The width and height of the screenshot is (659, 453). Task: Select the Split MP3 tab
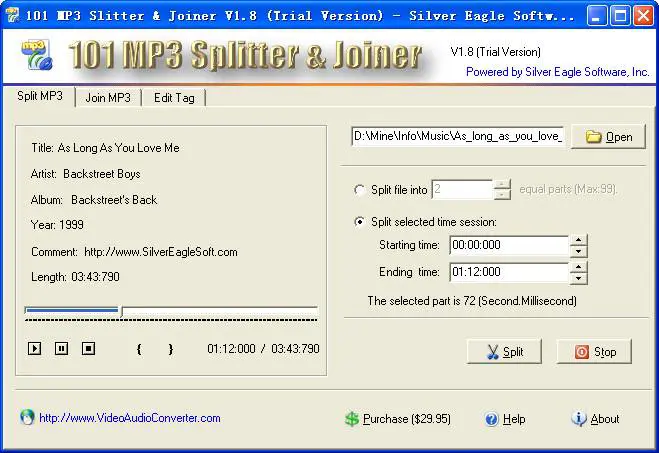point(40,96)
